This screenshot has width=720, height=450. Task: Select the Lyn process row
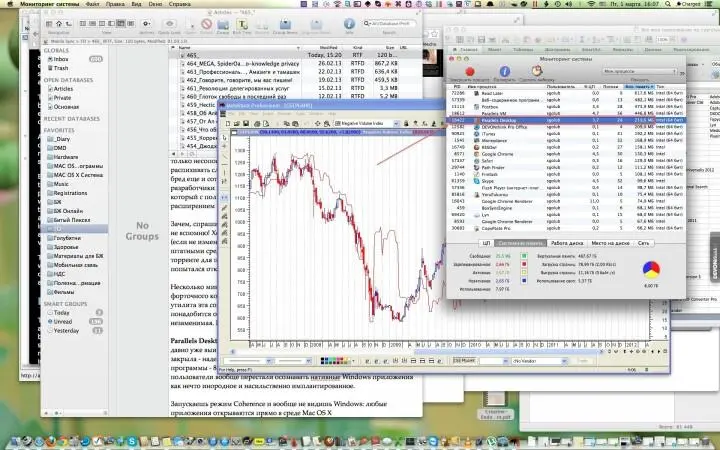[x=565, y=214]
